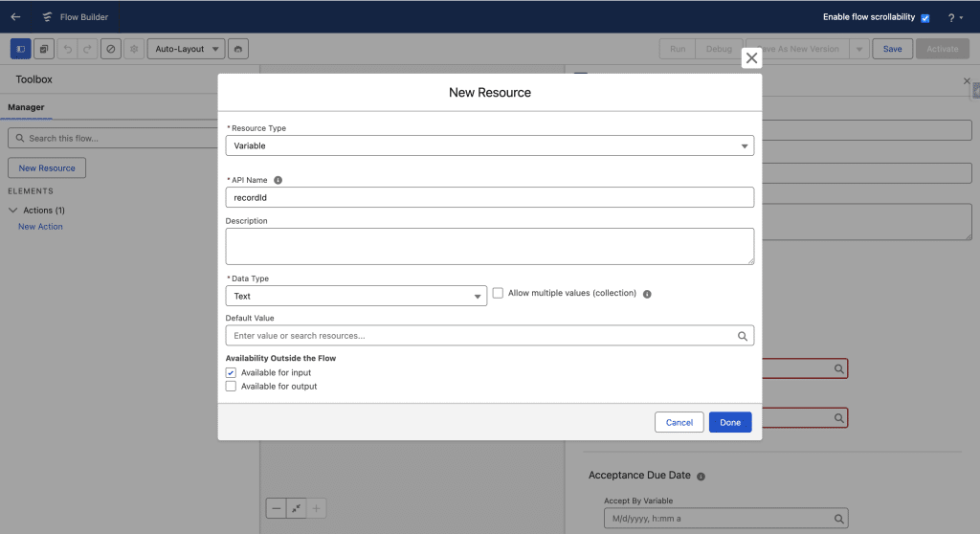This screenshot has height=534, width=980.
Task: Toggle the Toolbox panel icon
Action: click(x=20, y=49)
